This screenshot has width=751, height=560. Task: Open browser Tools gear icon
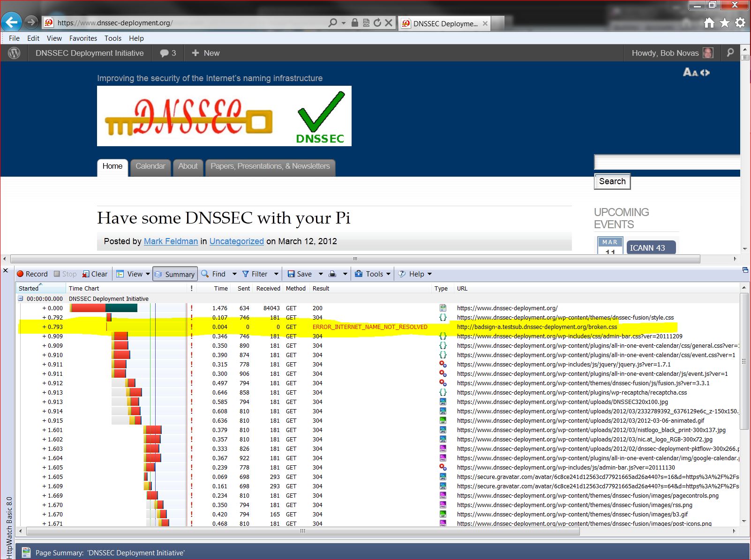pyautogui.click(x=740, y=22)
